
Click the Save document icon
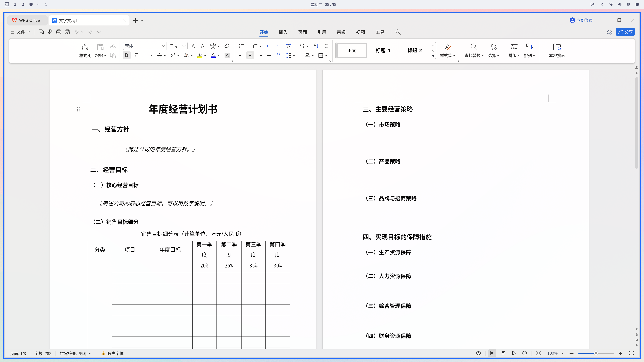[x=41, y=32]
